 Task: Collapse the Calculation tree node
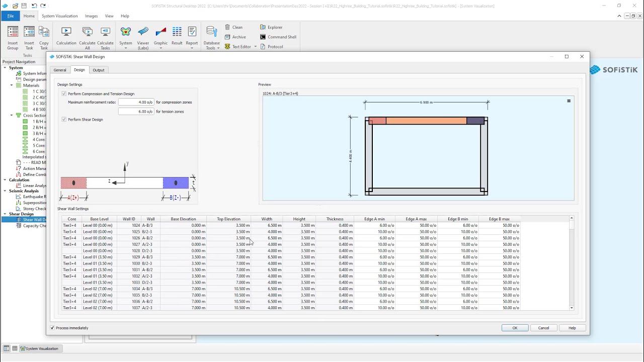[5, 180]
